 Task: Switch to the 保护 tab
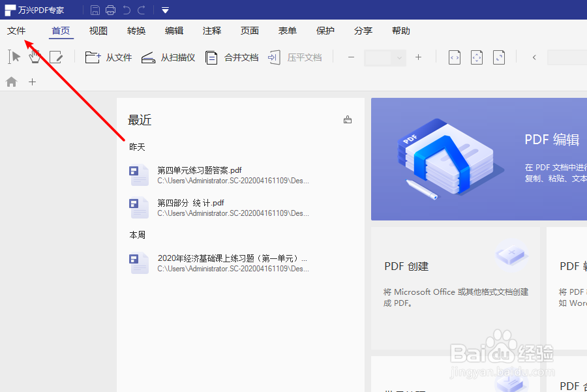[325, 31]
